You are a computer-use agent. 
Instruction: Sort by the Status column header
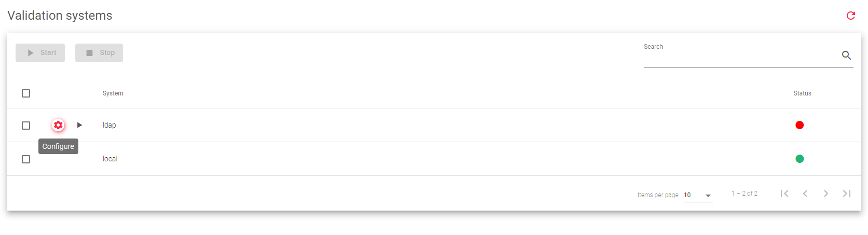[802, 93]
